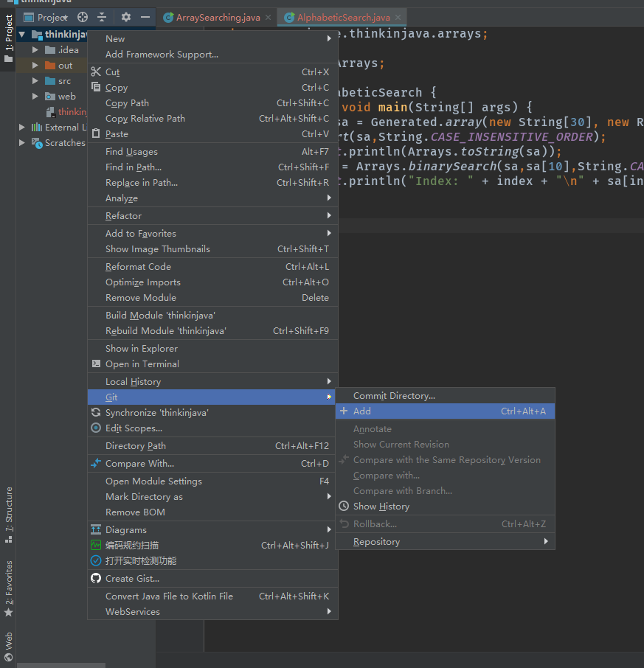
Task: Click the locate/scroll from source icon
Action: coord(83,17)
